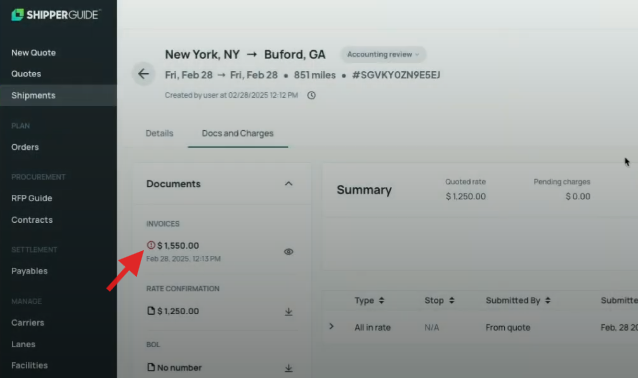Expand the All in rate row
The width and height of the screenshot is (638, 378).
[x=332, y=326]
